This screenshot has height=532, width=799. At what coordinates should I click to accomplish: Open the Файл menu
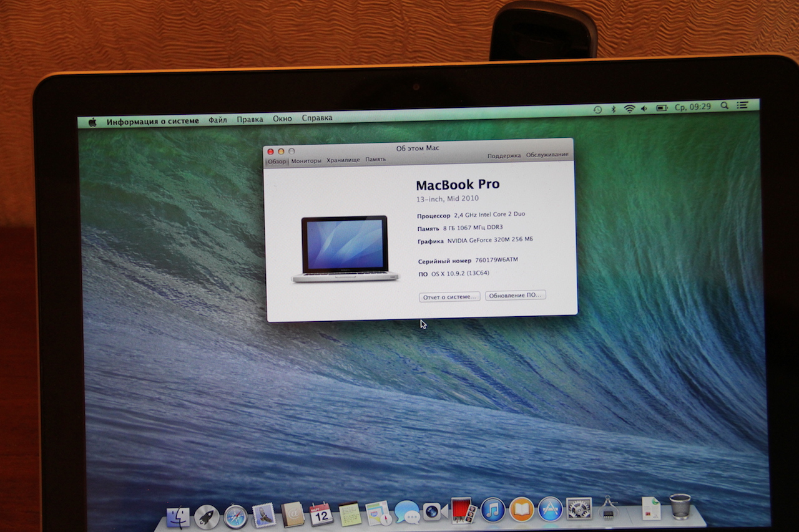click(x=218, y=120)
